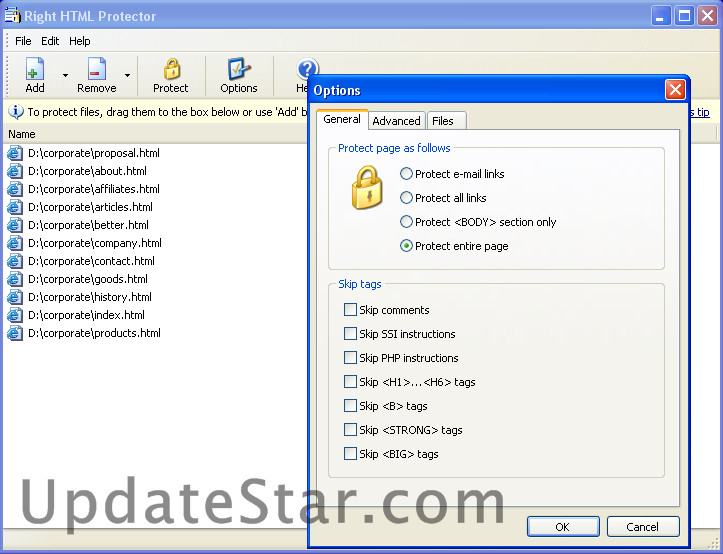Image resolution: width=723 pixels, height=554 pixels.
Task: Select Protect all links option
Action: click(406, 198)
